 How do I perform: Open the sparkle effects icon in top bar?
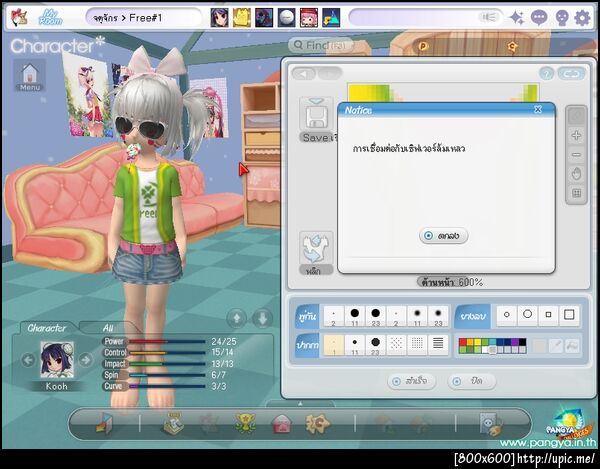pyautogui.click(x=517, y=18)
